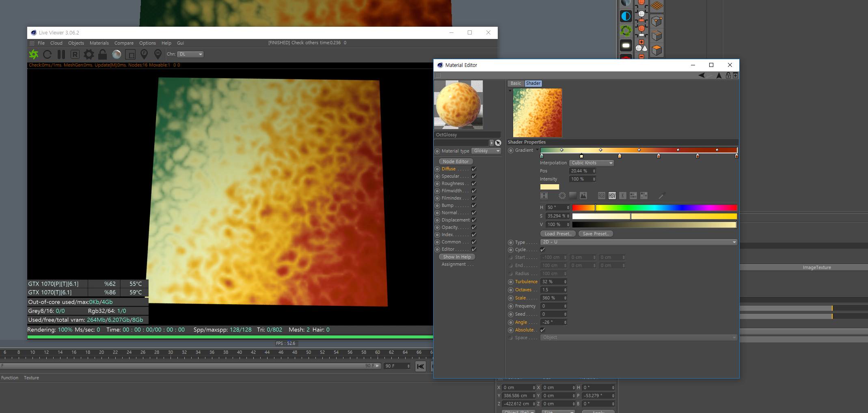
Task: Open the gradient Type 2D - U dropdown
Action: tap(639, 242)
